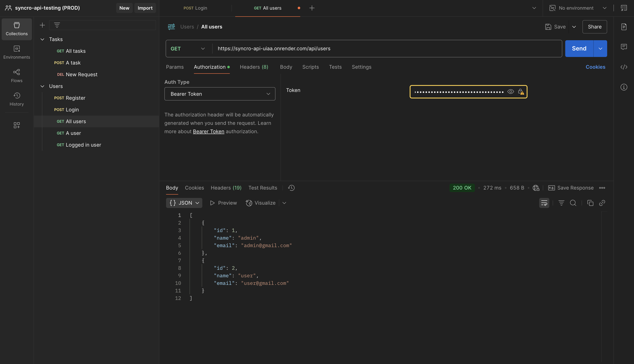Screen dimensions: 634x364
Task: Click the response history clock icon
Action: coord(291,188)
